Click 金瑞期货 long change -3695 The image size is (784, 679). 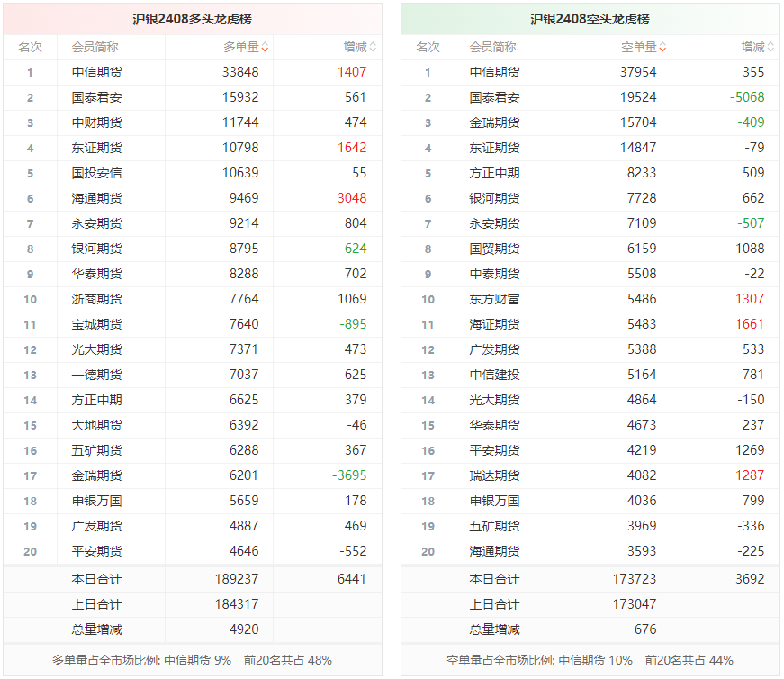pos(349,475)
